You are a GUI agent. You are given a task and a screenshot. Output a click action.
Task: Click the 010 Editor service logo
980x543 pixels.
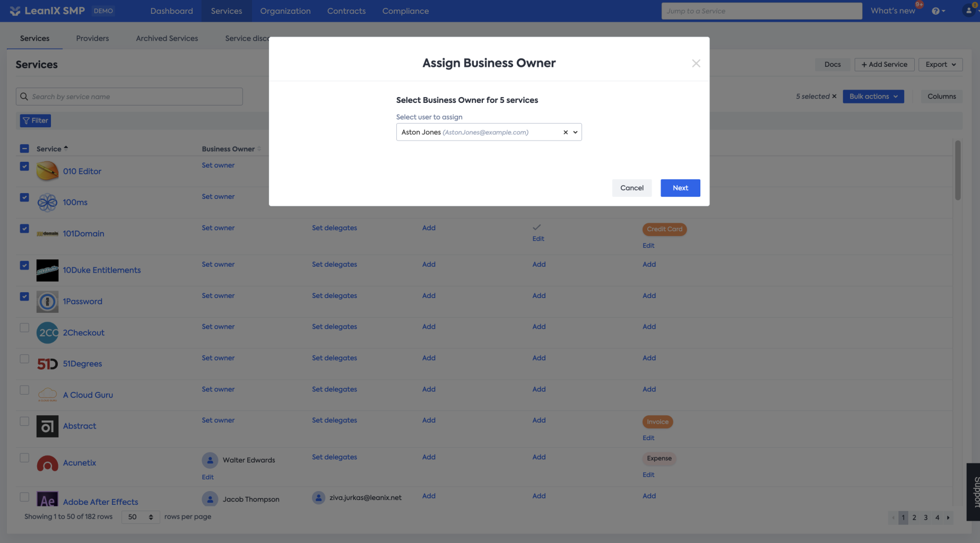point(47,171)
